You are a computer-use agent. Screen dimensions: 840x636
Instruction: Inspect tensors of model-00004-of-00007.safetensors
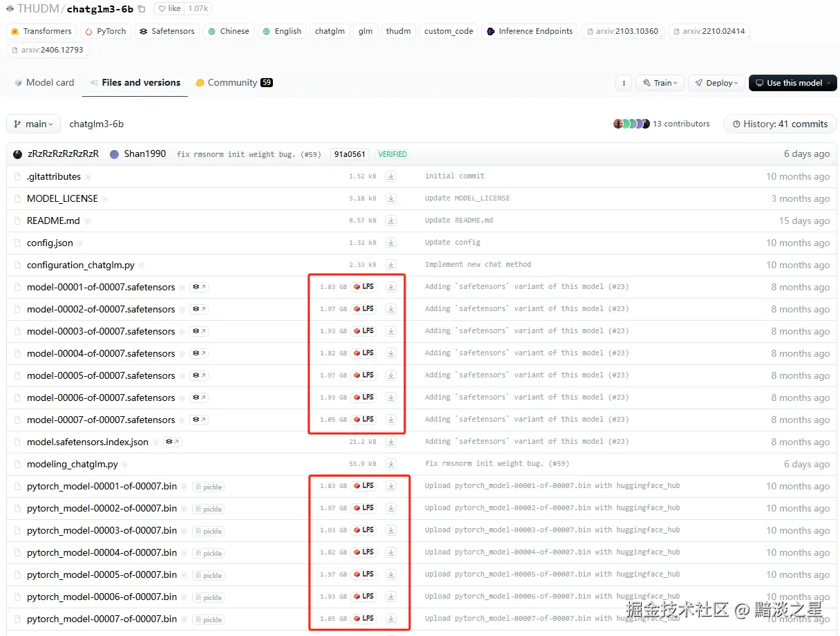[x=199, y=353]
